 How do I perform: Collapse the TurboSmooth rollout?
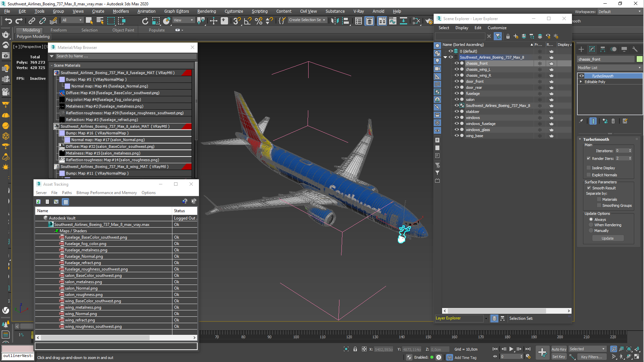point(580,139)
